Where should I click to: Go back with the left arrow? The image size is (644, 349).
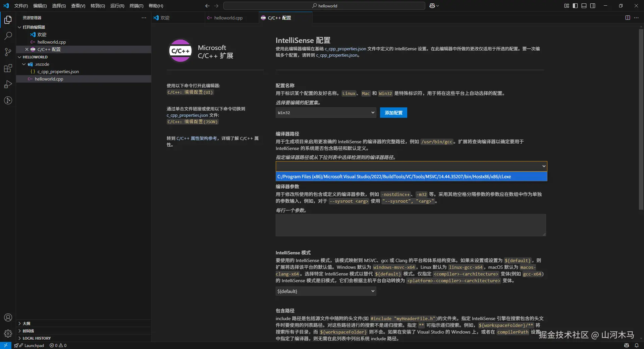click(x=207, y=6)
